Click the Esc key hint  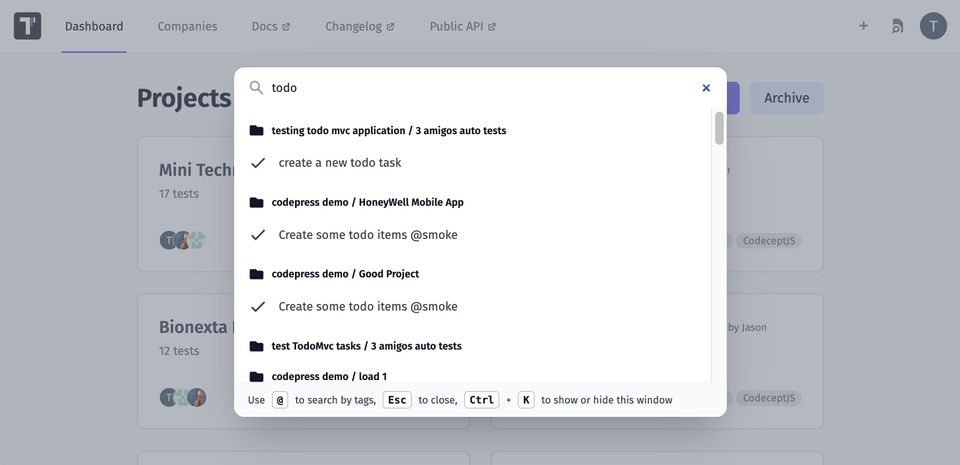pos(397,400)
